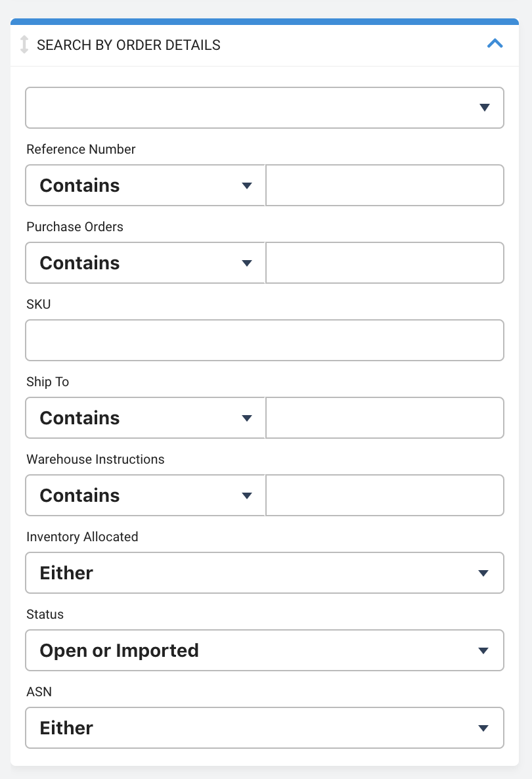This screenshot has width=532, height=779.
Task: Open Purchase Orders Contains dropdown
Action: click(146, 263)
